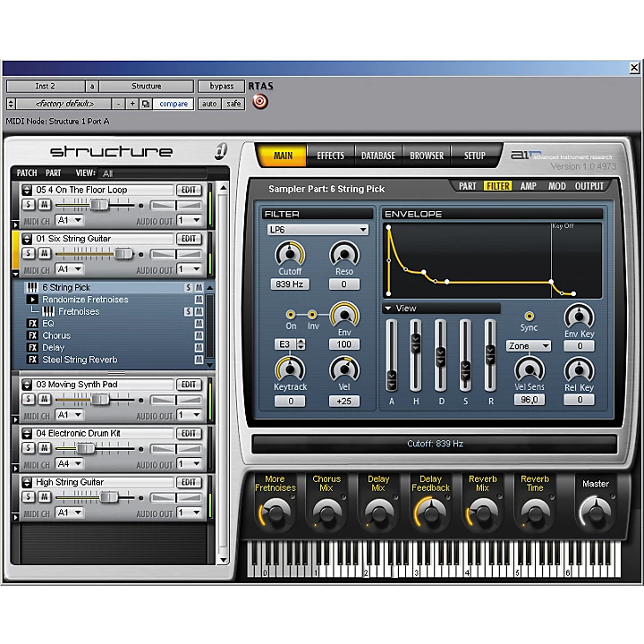
Task: Mute the 04 Electronic Drum Kit patch
Action: (x=45, y=448)
